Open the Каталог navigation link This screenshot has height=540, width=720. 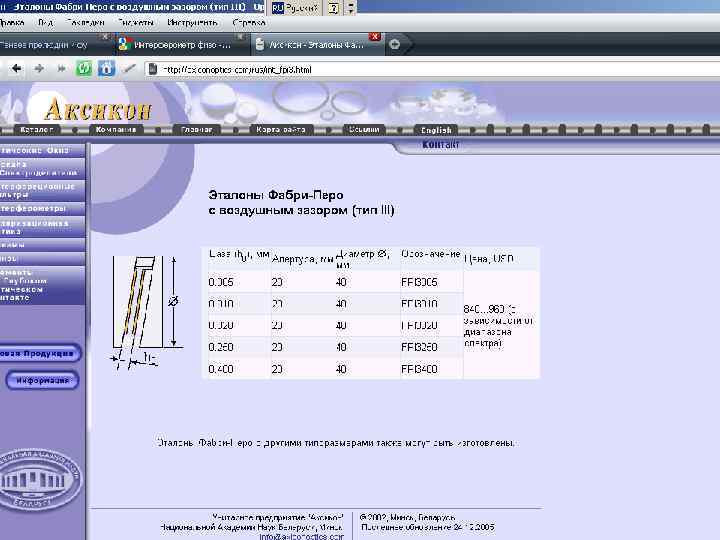37,129
